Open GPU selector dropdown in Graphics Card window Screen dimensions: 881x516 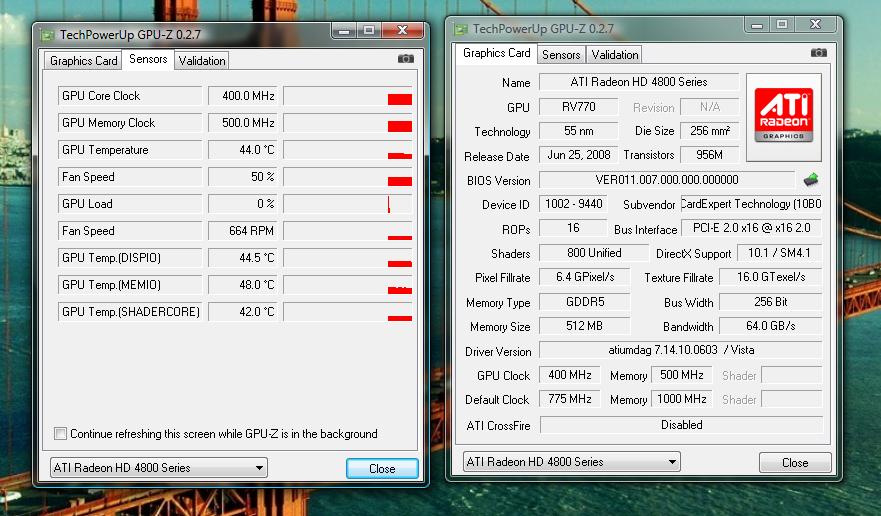(571, 461)
